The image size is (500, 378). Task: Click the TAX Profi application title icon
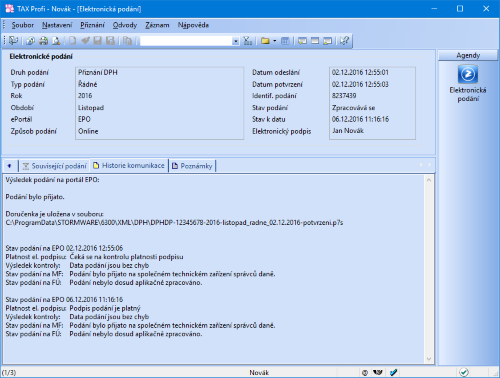click(9, 9)
